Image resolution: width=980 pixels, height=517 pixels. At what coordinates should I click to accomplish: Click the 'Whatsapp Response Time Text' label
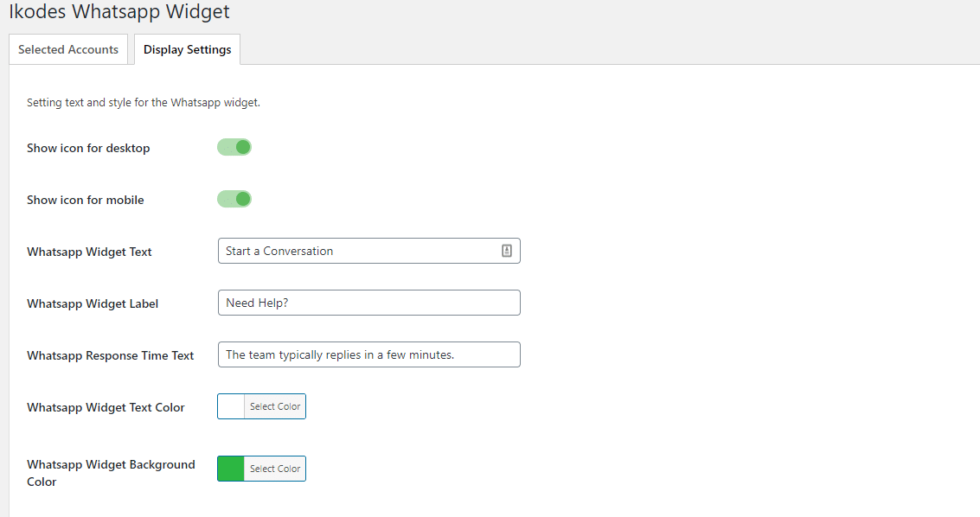coord(111,355)
